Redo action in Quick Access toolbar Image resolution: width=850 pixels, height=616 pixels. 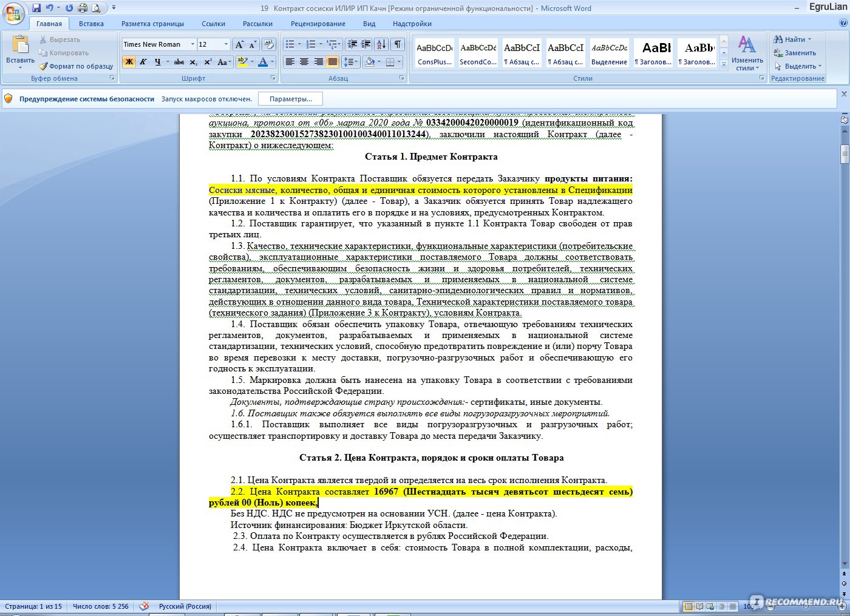[69, 8]
